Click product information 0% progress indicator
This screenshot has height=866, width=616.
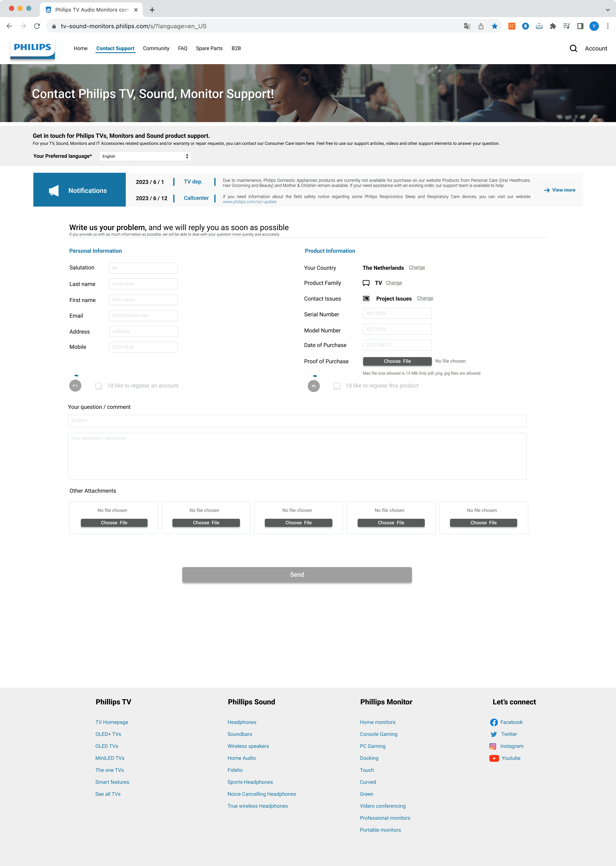(x=314, y=386)
